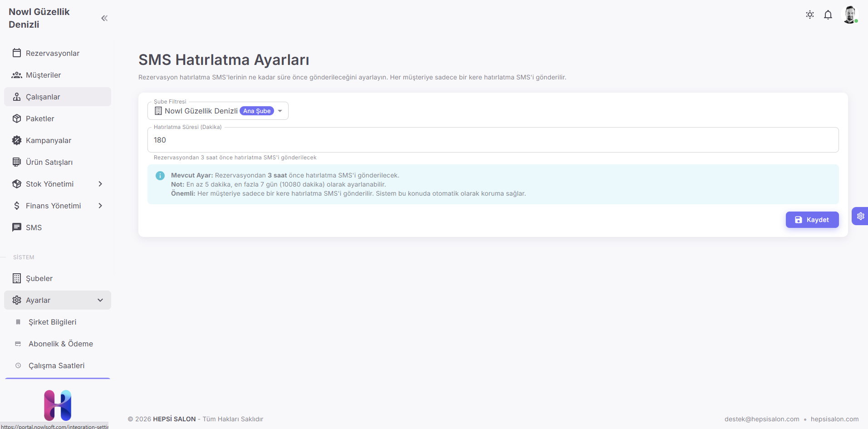Click the SMS chat bubble icon
Viewport: 868px width, 429px height.
click(17, 227)
